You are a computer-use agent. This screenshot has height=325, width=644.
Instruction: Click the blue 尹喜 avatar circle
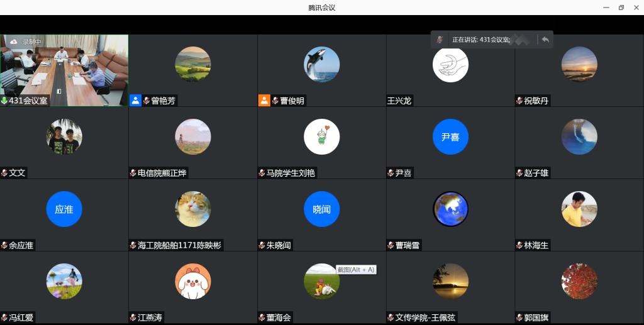450,136
